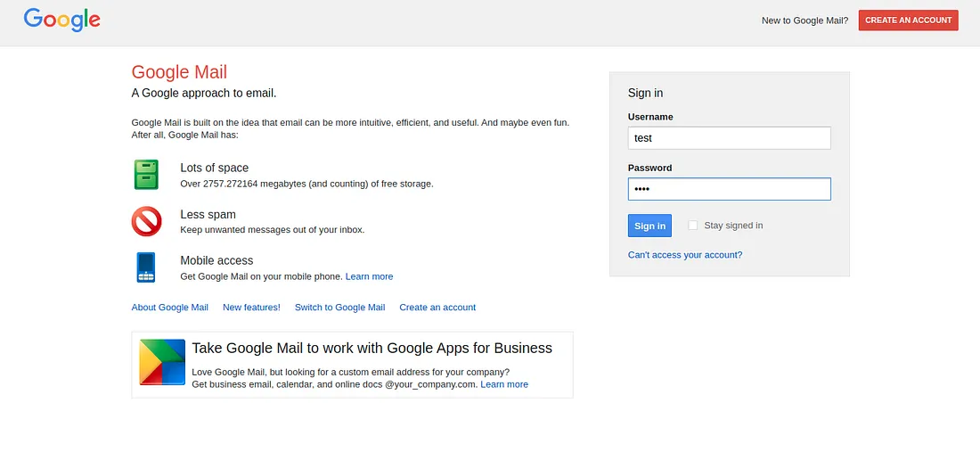The image size is (980, 452).
Task: Follow the Create an account text link
Action: click(437, 308)
